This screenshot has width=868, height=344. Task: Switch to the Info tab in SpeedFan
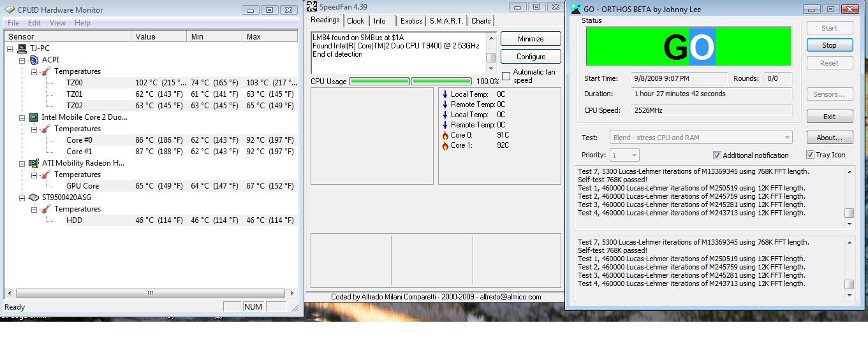tap(379, 21)
